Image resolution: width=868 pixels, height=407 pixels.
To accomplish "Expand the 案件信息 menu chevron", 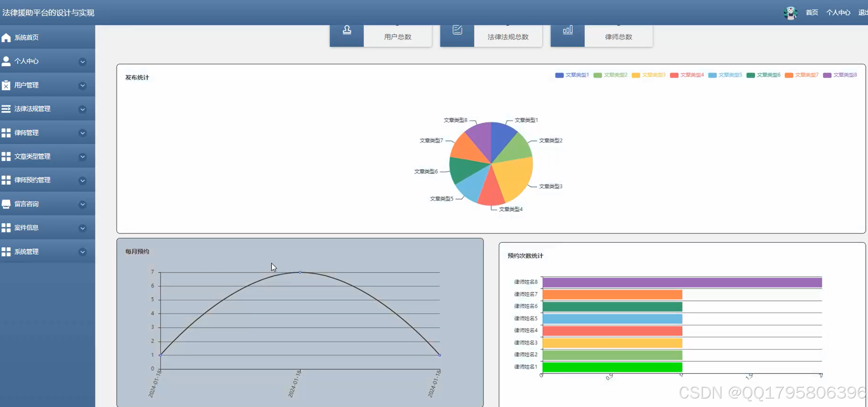I will click(x=82, y=228).
